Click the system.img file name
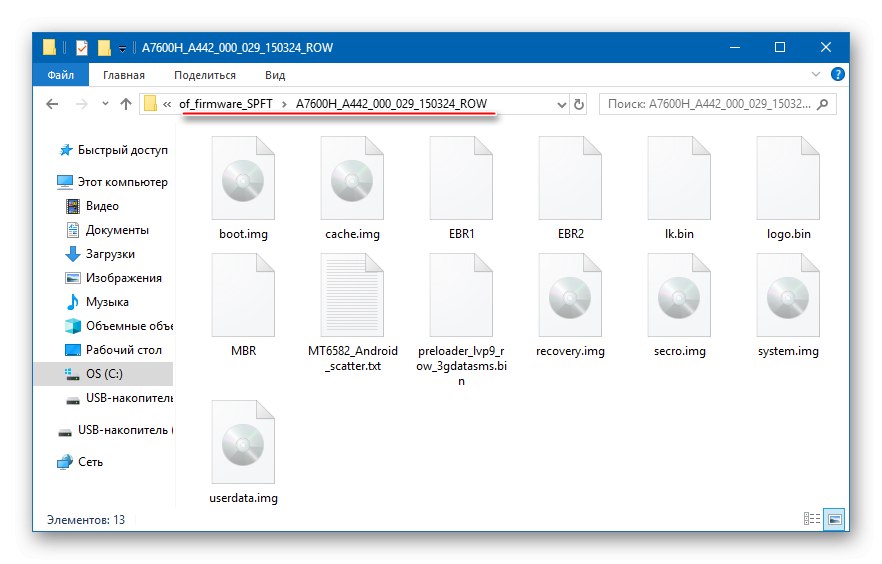This screenshot has height=564, width=882. coord(788,351)
